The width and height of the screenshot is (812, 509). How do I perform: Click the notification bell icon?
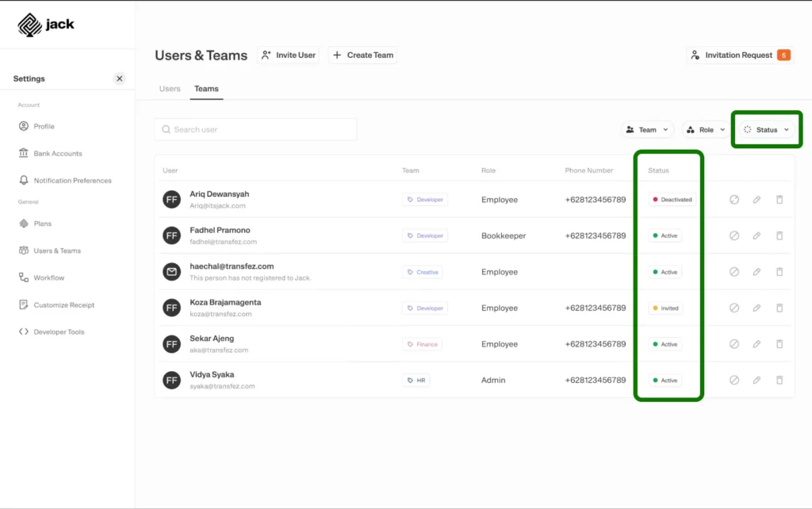(23, 180)
